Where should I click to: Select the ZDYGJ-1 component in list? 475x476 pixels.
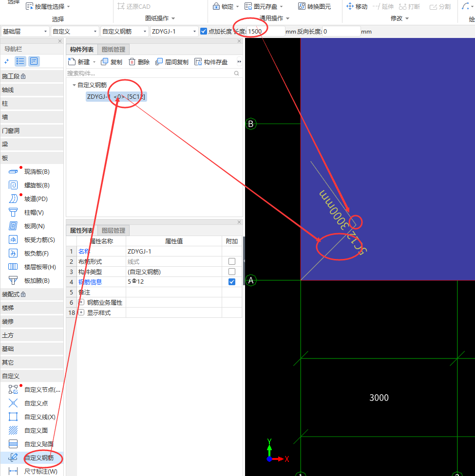116,96
